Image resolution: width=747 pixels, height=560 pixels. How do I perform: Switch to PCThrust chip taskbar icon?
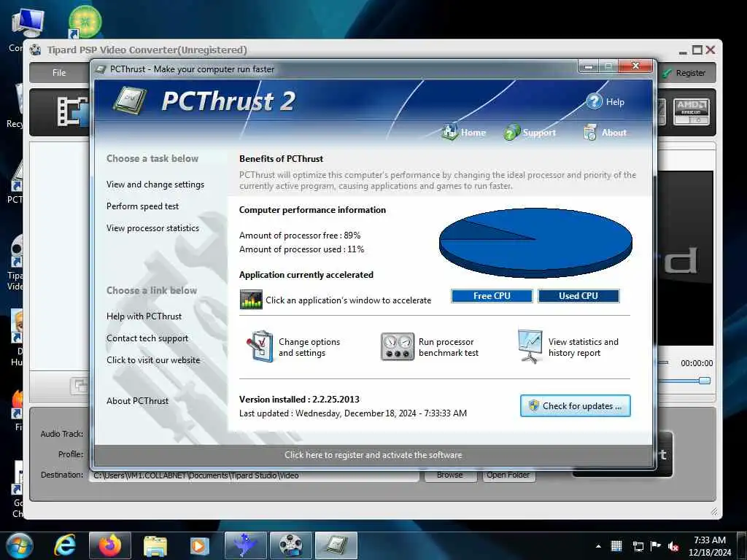click(x=336, y=545)
